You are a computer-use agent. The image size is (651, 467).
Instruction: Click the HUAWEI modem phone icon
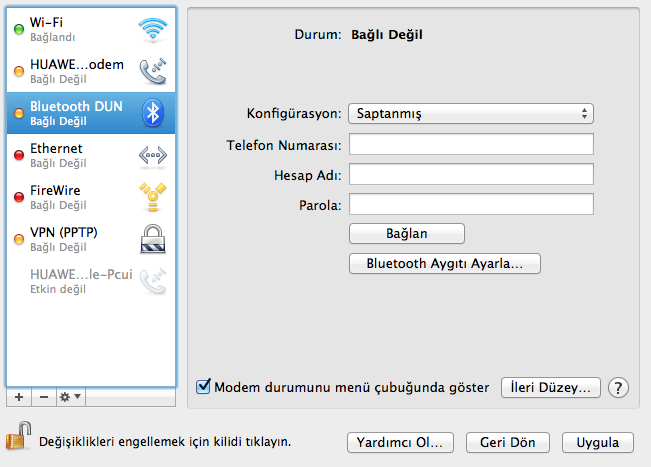(x=153, y=71)
